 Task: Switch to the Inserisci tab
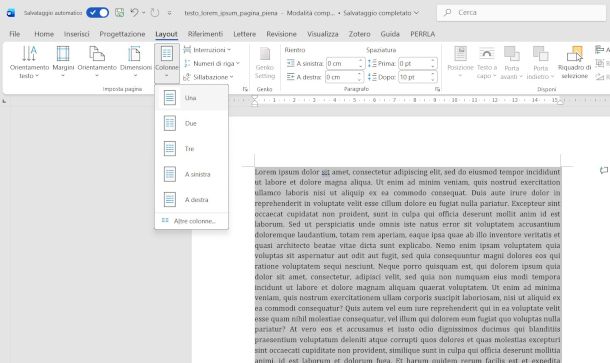tap(77, 34)
